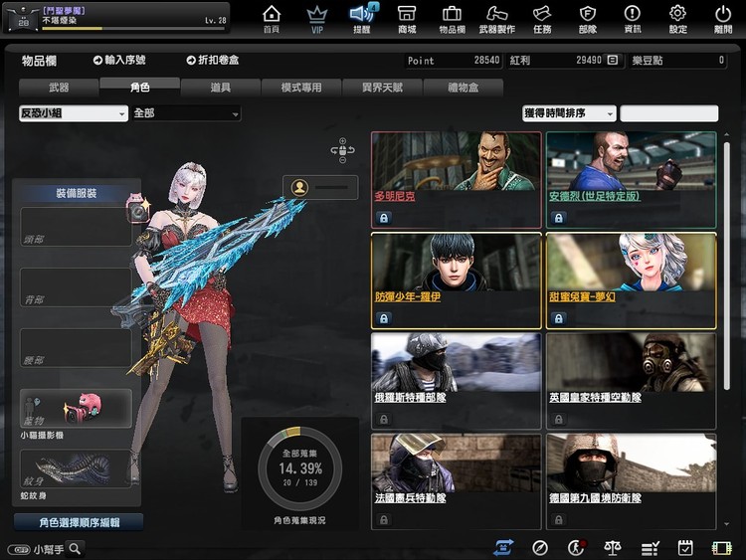
Task: Select the 甜蜜兔寶-夢幻 character thumbnail
Action: 632,263
